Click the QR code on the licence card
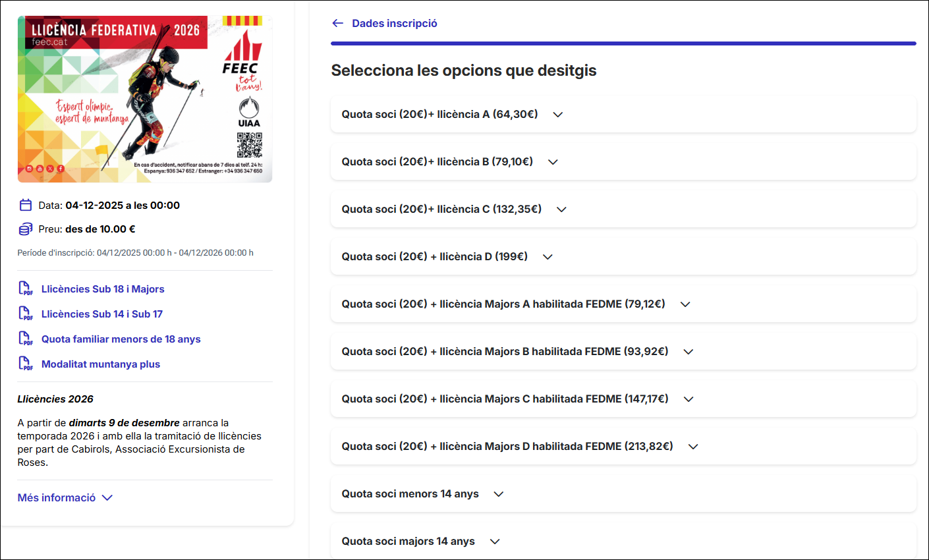The image size is (929, 560). (249, 145)
